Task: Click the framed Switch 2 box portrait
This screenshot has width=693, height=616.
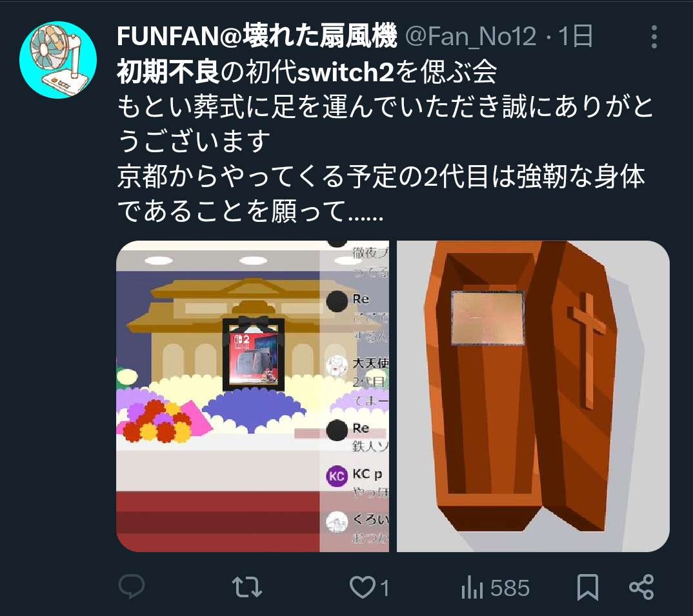Action: [254, 354]
